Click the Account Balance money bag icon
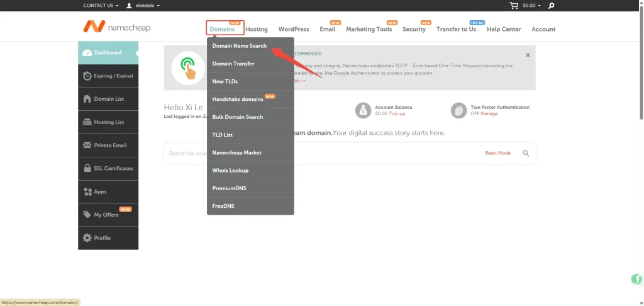This screenshot has height=306, width=644. (x=363, y=110)
